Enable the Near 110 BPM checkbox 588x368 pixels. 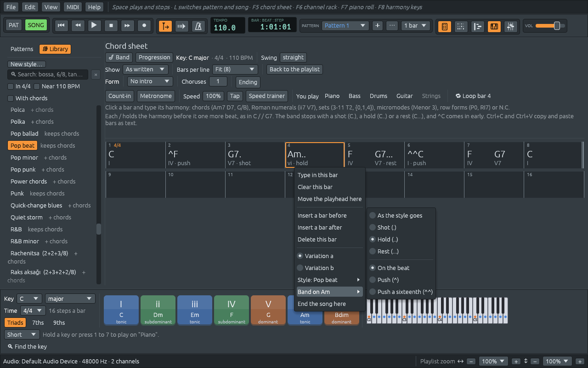(37, 86)
